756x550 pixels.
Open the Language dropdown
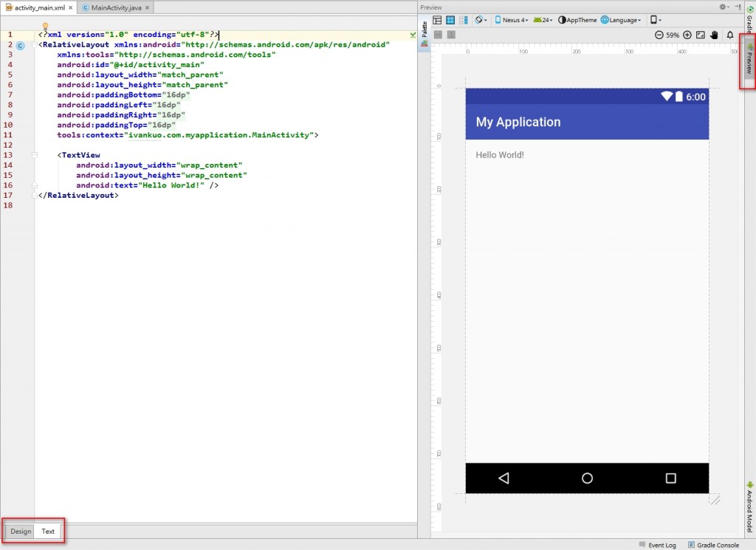click(620, 20)
